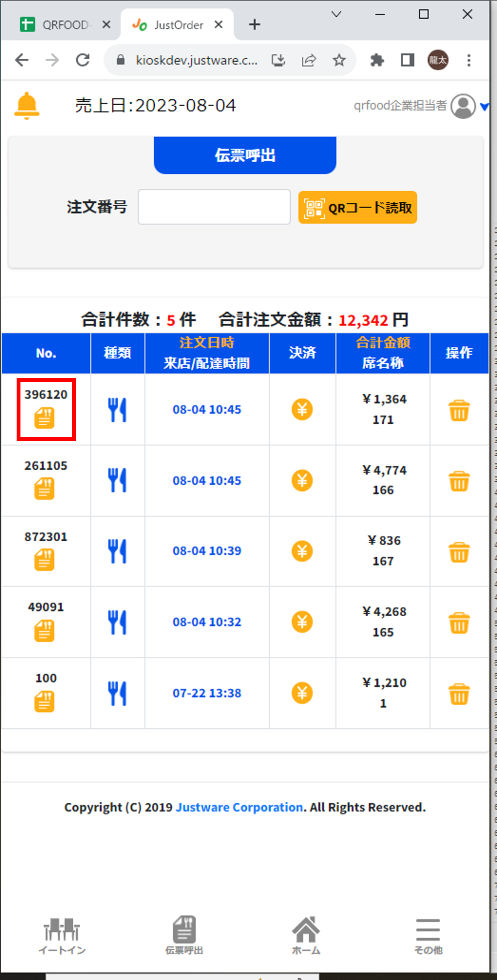Open receipt icon for order 396120
This screenshot has height=980, width=497.
point(44,418)
